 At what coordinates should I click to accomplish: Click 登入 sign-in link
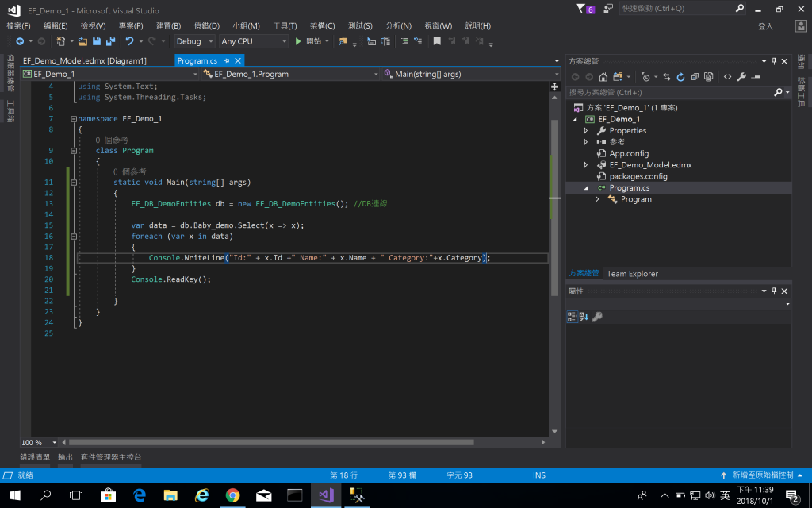pyautogui.click(x=765, y=26)
